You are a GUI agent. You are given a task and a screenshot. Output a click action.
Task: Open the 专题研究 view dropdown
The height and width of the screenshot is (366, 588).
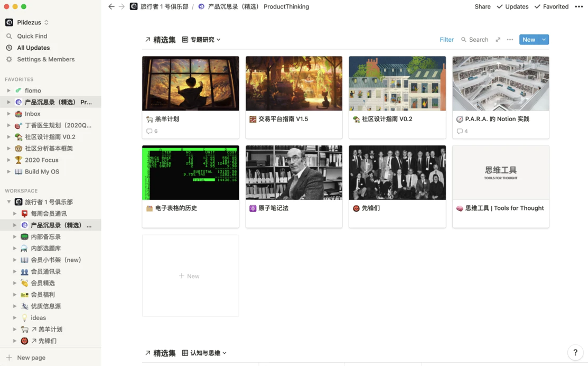coord(201,40)
